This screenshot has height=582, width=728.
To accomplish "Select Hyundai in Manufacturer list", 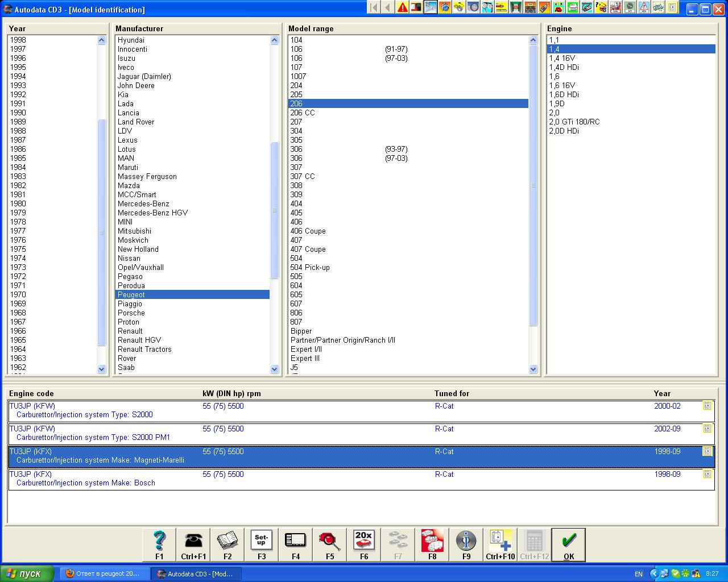I will [x=192, y=40].
